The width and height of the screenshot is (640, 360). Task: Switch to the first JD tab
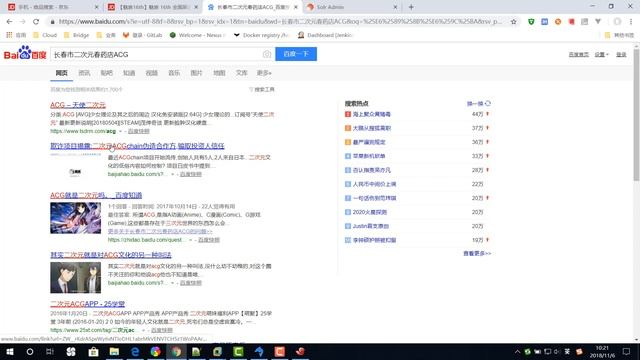pos(53,7)
